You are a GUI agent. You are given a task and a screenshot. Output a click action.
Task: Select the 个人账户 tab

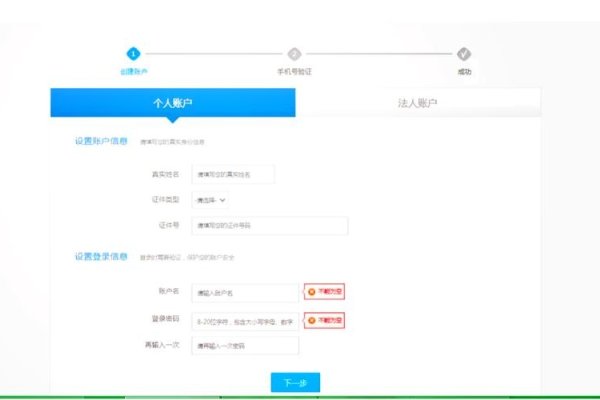click(x=173, y=103)
